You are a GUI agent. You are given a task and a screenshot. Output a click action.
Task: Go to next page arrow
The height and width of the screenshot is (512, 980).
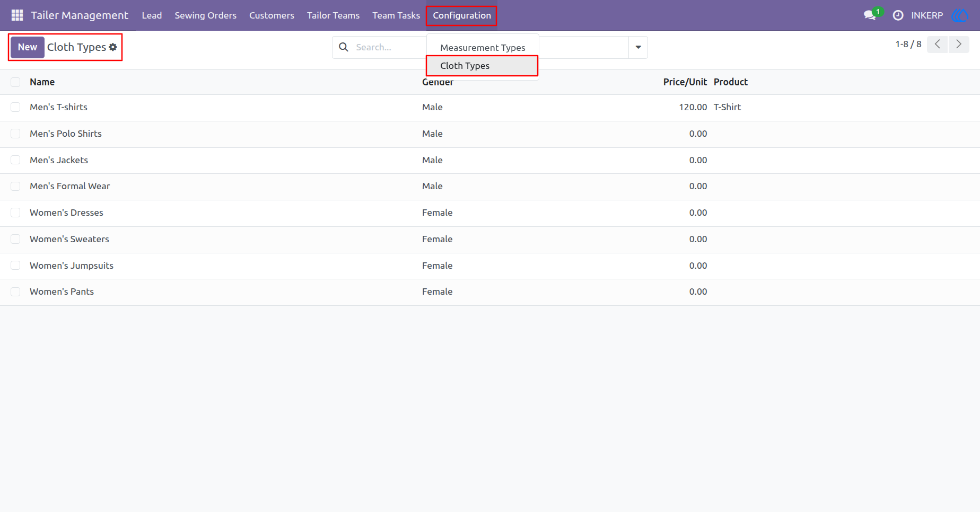point(959,45)
